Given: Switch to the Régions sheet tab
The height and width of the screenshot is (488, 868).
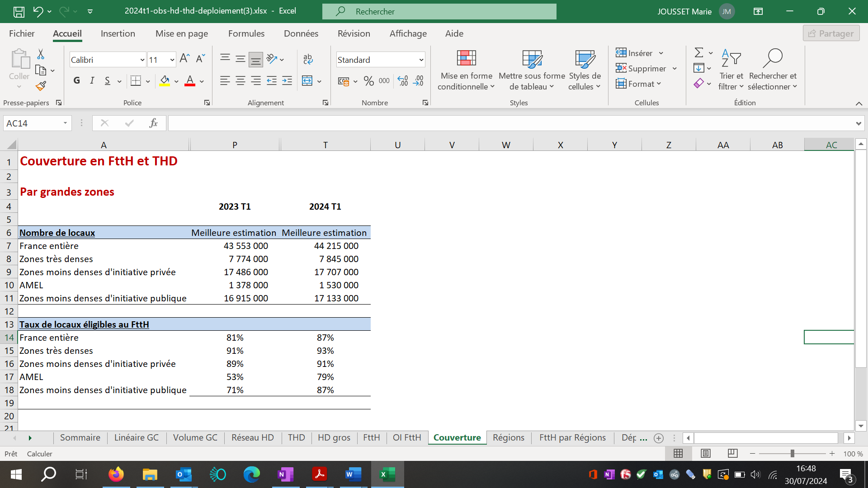Looking at the screenshot, I should click(x=508, y=437).
